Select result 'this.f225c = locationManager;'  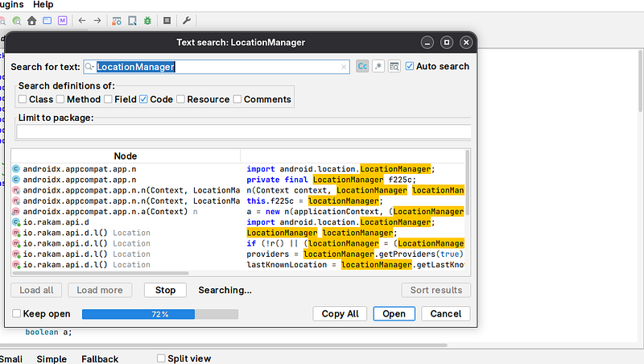315,201
